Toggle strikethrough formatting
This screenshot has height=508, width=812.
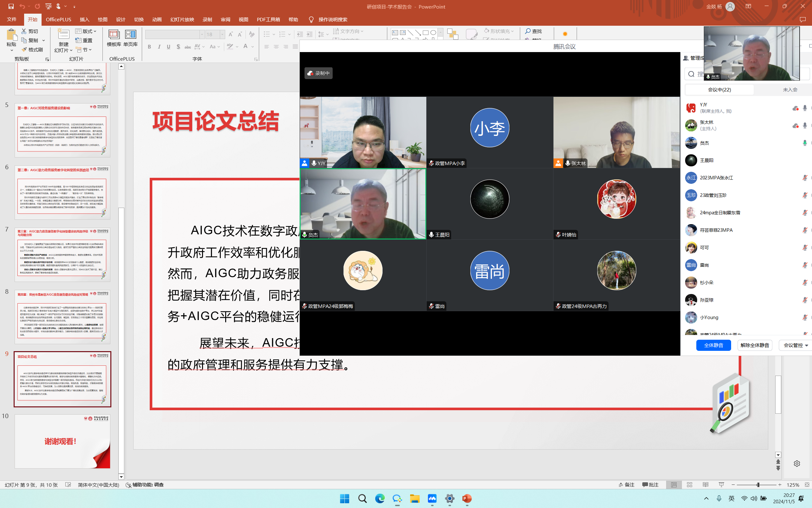pos(188,47)
